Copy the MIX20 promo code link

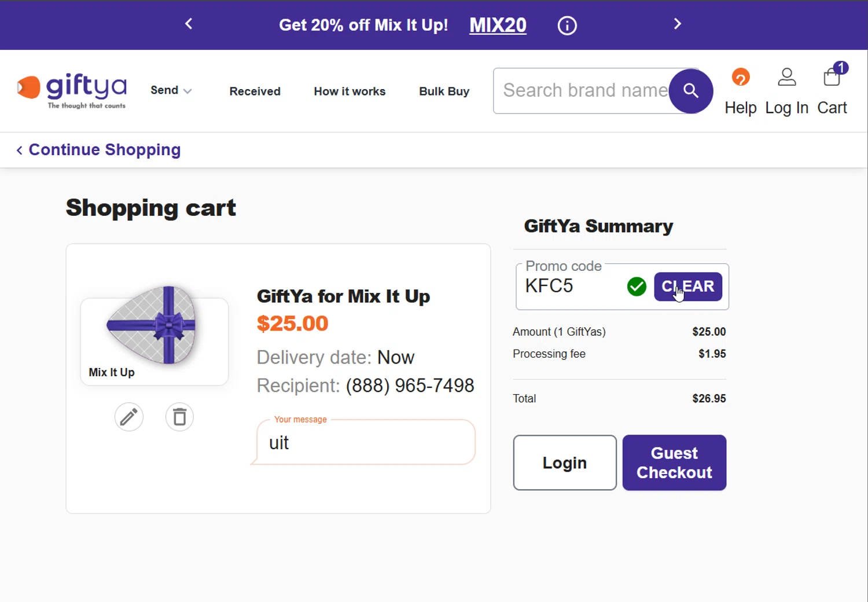tap(498, 25)
